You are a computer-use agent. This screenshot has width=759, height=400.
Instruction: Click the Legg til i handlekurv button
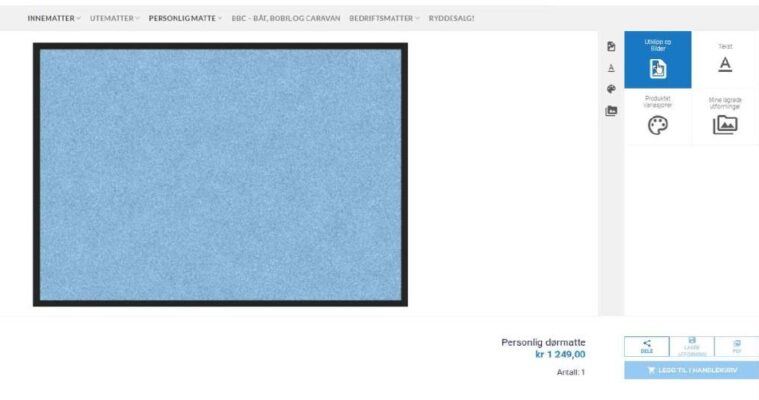tap(691, 370)
